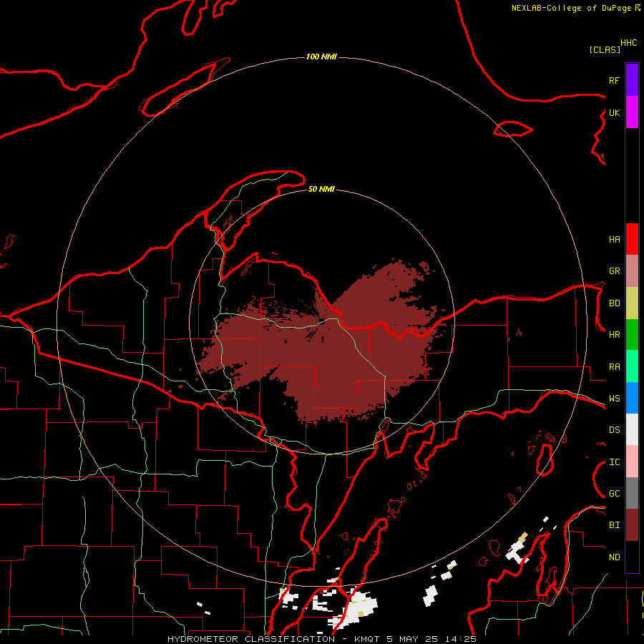Click the BD yellow legend swatch

click(632, 303)
